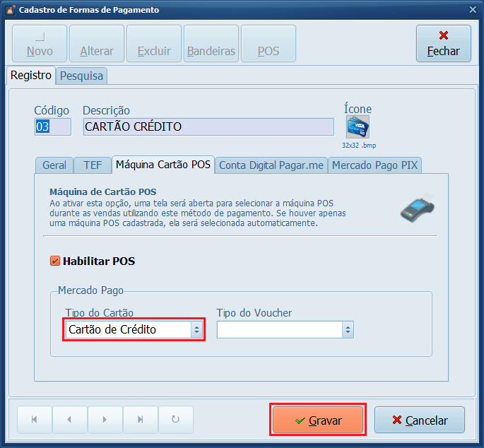Open the Tipo do Cartão dropdown
Image resolution: width=484 pixels, height=448 pixels.
tap(134, 329)
